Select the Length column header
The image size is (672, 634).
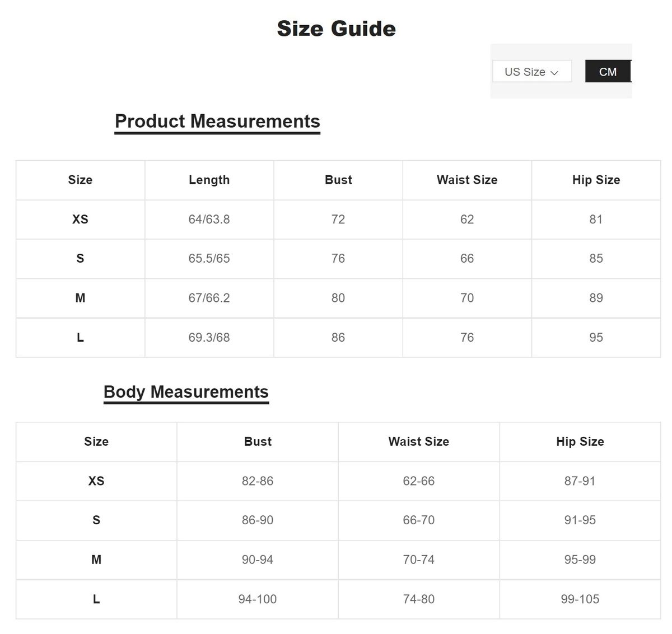pos(209,180)
